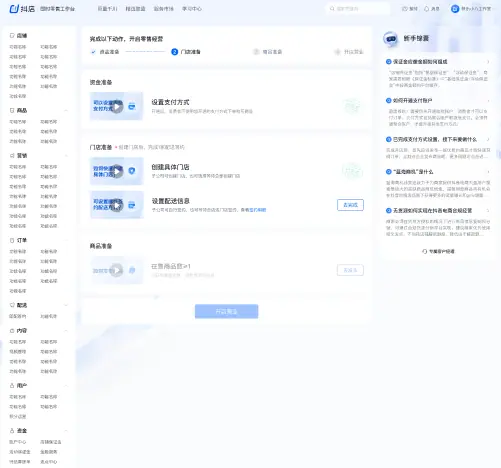Image resolution: width=501 pixels, height=468 pixels.
Task: Collapse the 内容 sidebar section chevron
Action: point(66,331)
